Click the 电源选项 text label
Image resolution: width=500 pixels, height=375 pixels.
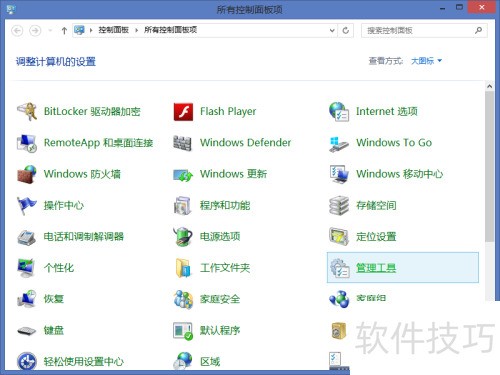tap(220, 237)
